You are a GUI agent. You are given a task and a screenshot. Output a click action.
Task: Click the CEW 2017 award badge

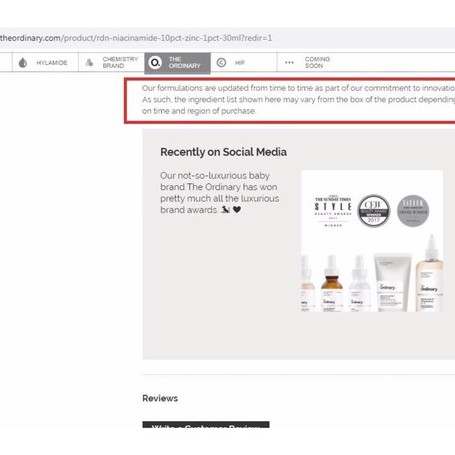(373, 211)
